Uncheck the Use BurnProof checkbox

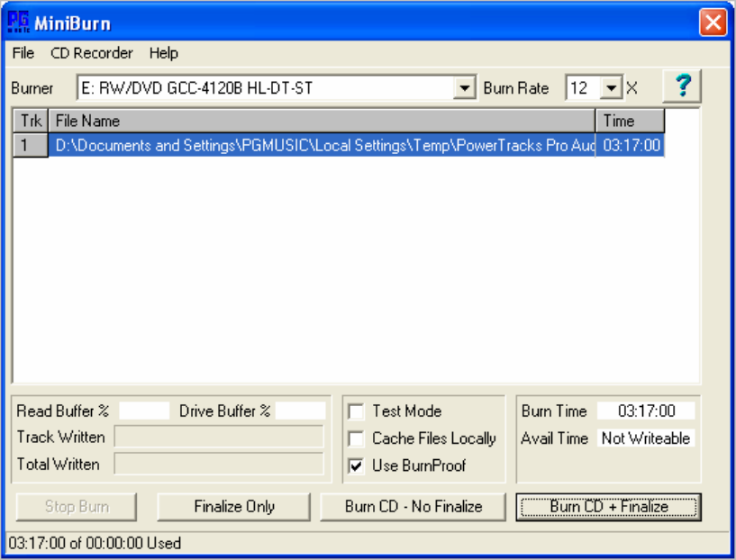(x=356, y=465)
